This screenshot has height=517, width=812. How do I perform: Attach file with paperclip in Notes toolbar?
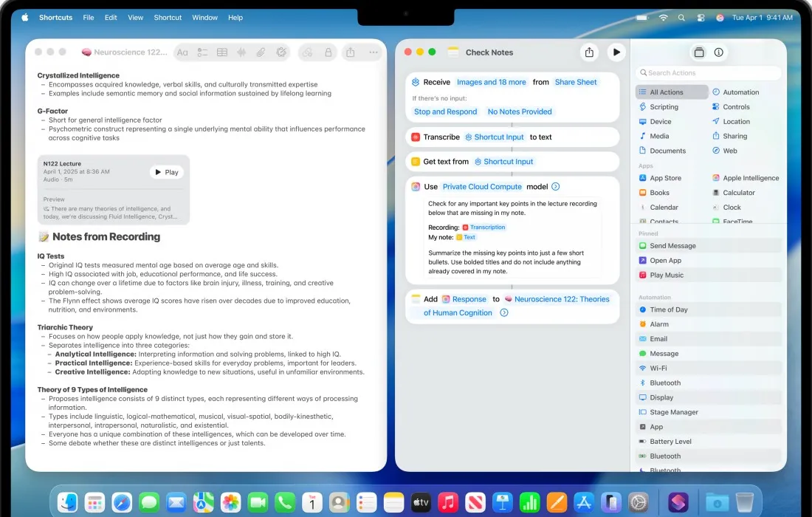point(261,52)
